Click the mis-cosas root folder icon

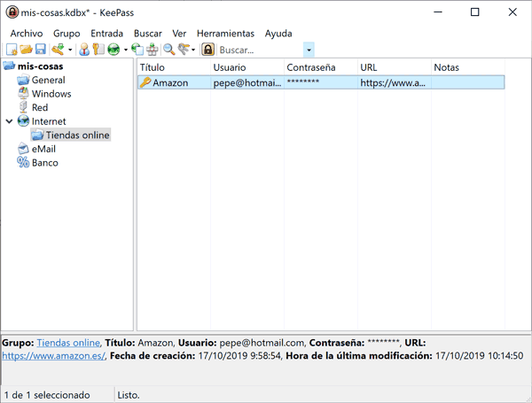coord(9,66)
